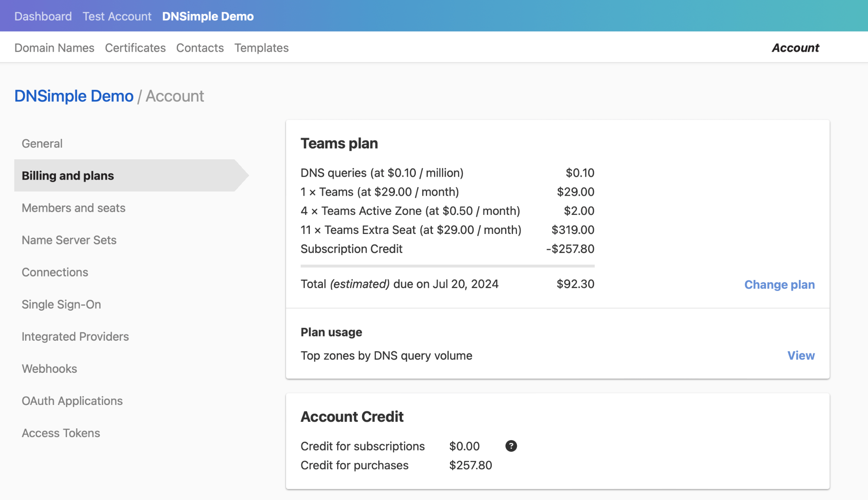Click the $2.00 Active Zone amount
The height and width of the screenshot is (500, 868).
pos(579,211)
